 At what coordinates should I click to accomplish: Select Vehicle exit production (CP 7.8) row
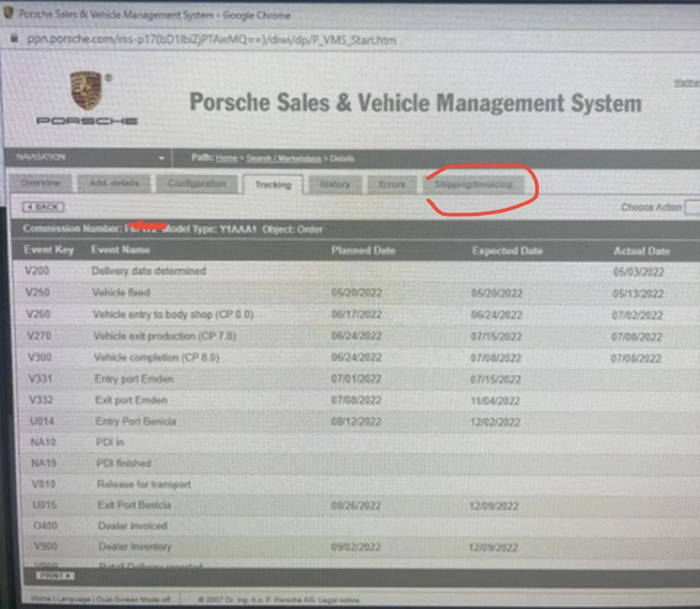click(355, 336)
